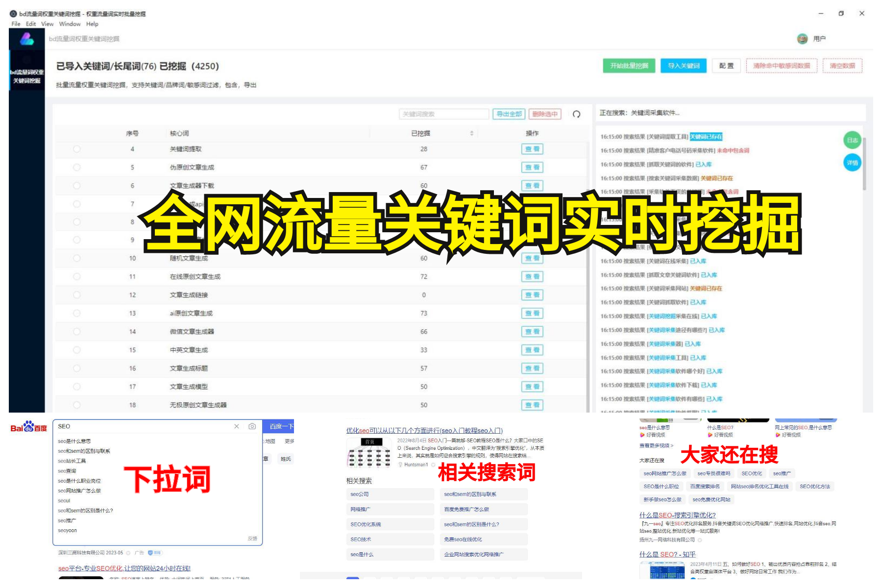The height and width of the screenshot is (588, 882).
Task: Clear the SEO search with the X icon
Action: (237, 427)
